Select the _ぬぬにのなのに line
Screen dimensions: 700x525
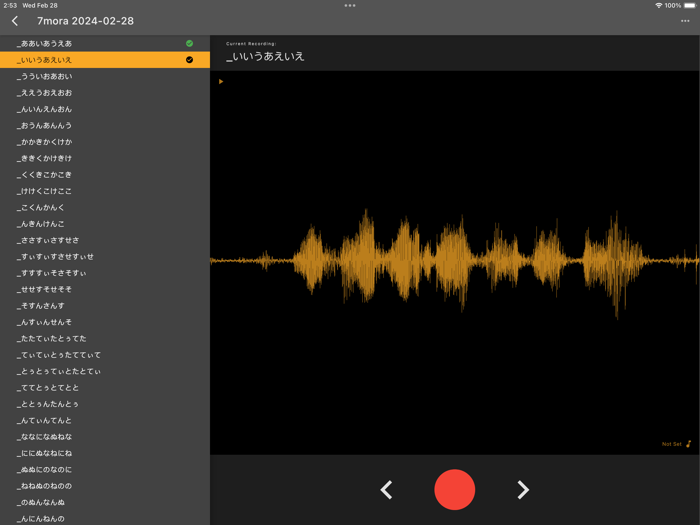click(105, 470)
